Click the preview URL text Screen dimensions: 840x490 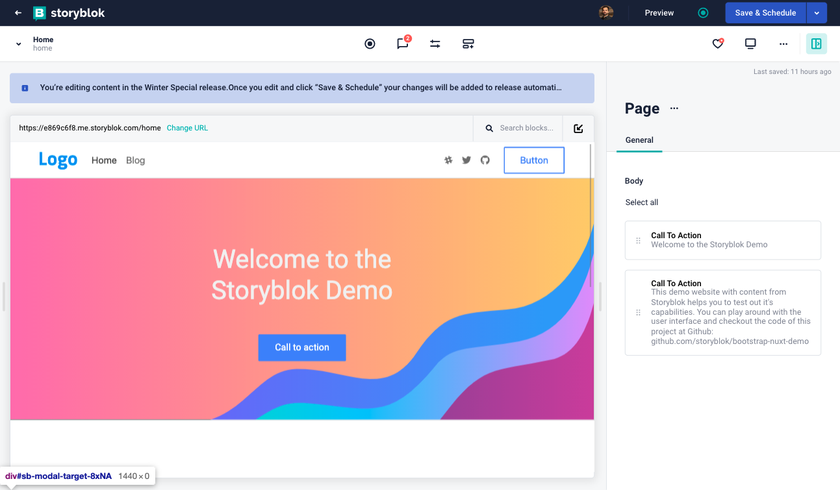point(89,128)
